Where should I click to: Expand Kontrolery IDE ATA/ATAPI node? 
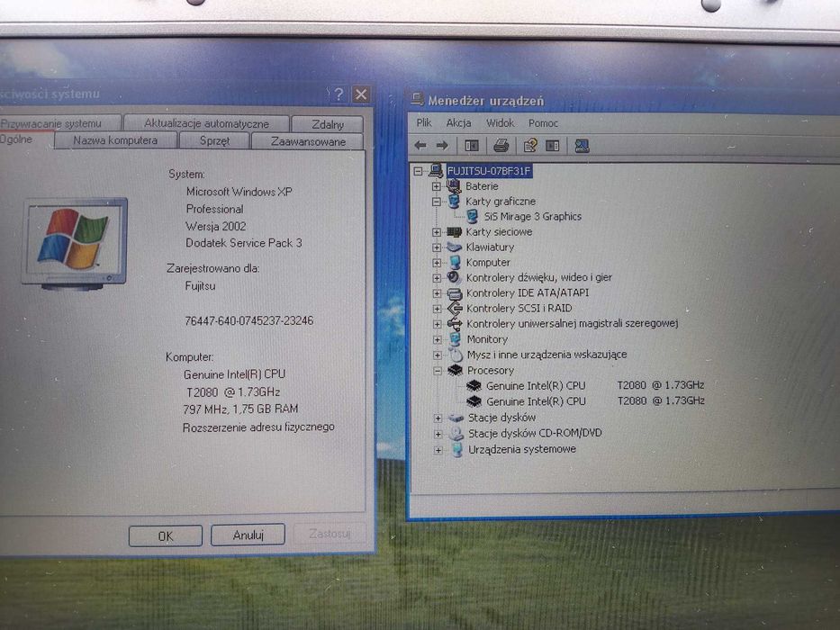point(438,293)
